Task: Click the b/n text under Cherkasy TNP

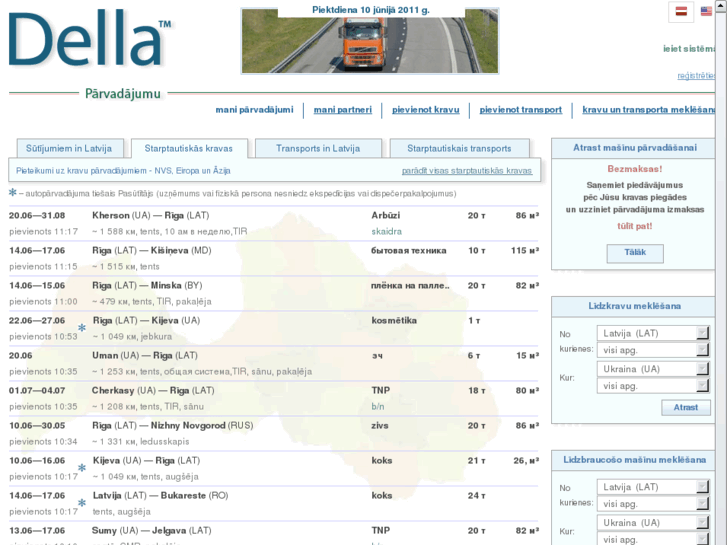Action: (x=378, y=407)
